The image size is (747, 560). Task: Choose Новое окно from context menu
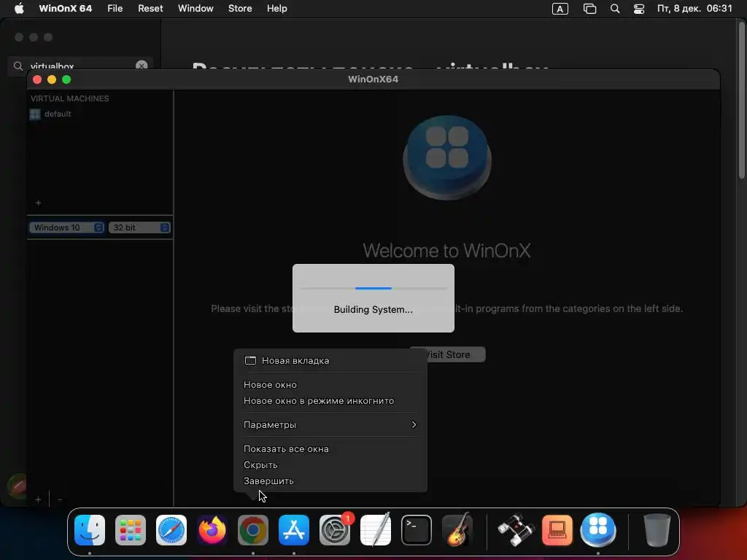pyautogui.click(x=330, y=385)
